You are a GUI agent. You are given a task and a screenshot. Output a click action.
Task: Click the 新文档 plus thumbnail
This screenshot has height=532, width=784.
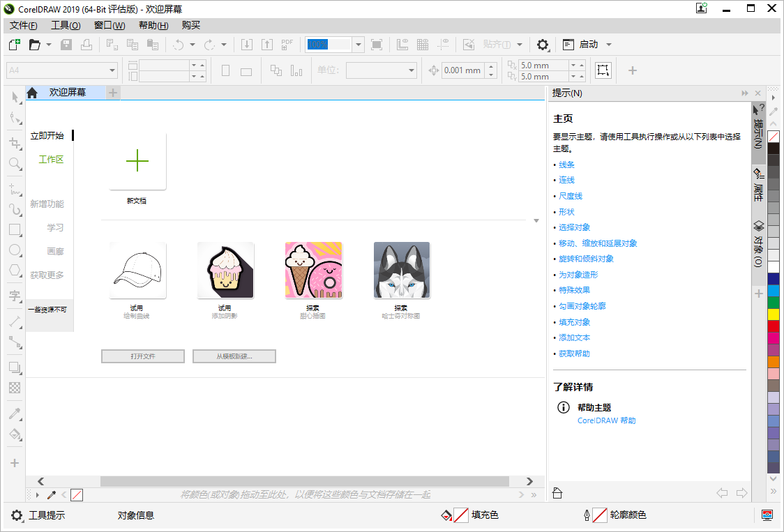(x=137, y=162)
